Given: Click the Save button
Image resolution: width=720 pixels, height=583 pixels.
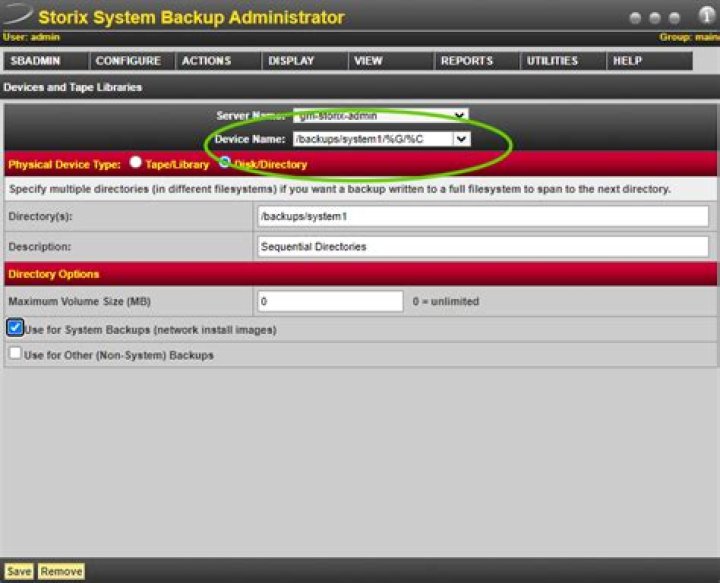Looking at the screenshot, I should pos(19,572).
